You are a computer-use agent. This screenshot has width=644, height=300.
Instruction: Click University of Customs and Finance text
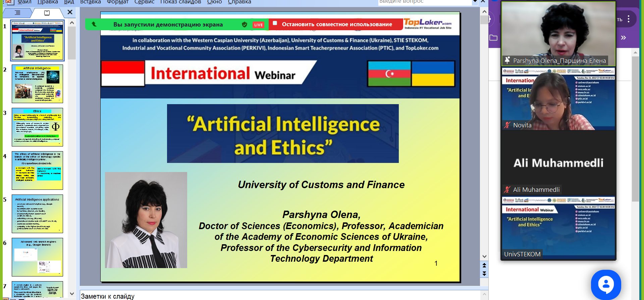click(x=321, y=185)
